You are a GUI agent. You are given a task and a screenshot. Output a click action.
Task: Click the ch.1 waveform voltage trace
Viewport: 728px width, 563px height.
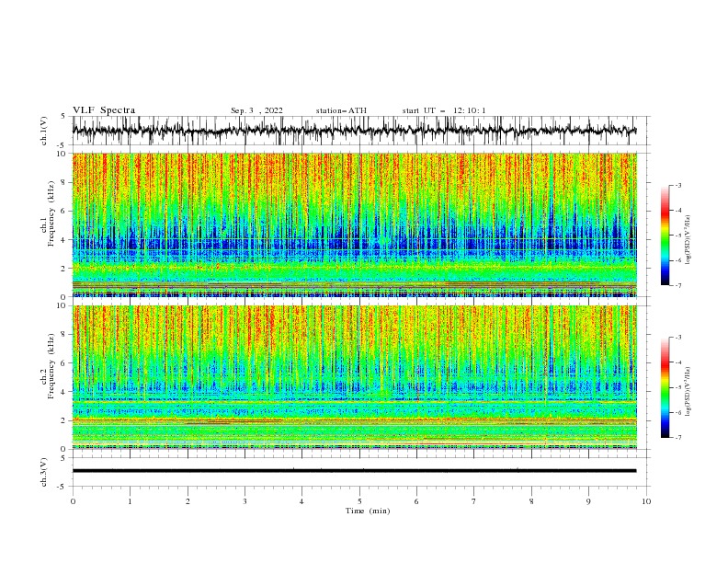pos(354,131)
